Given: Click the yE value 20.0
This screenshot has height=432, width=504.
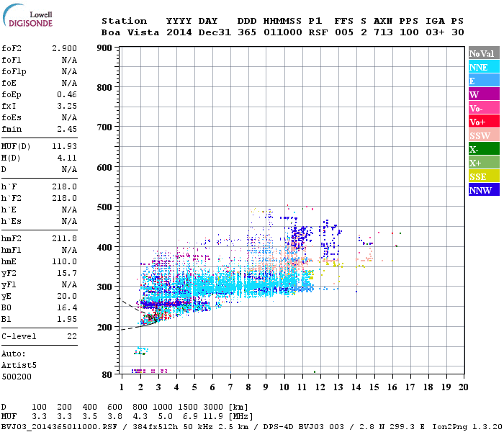Looking at the screenshot, I should (x=67, y=296).
